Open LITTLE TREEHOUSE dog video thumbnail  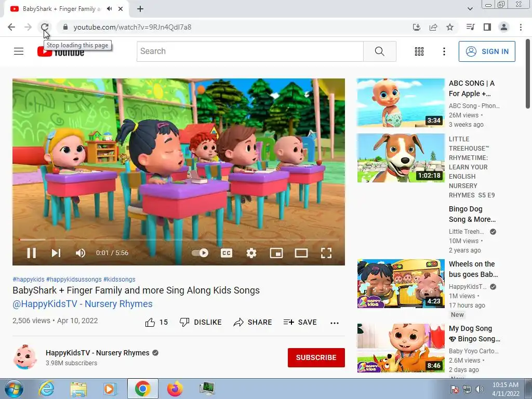coord(401,158)
